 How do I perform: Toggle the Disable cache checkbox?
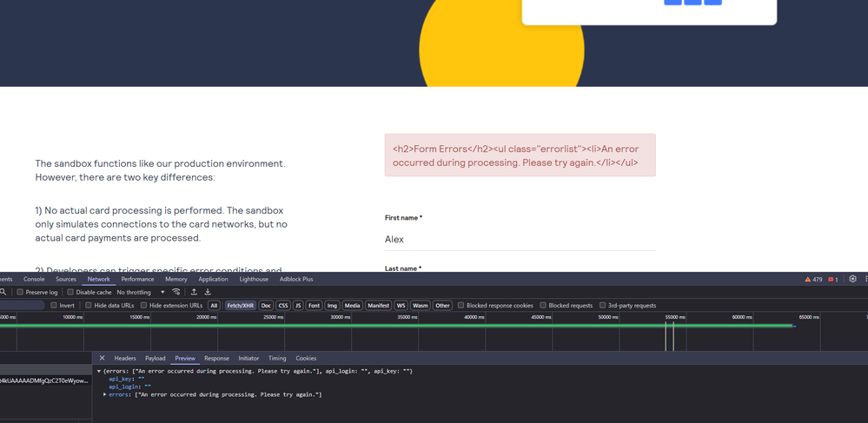tap(71, 292)
